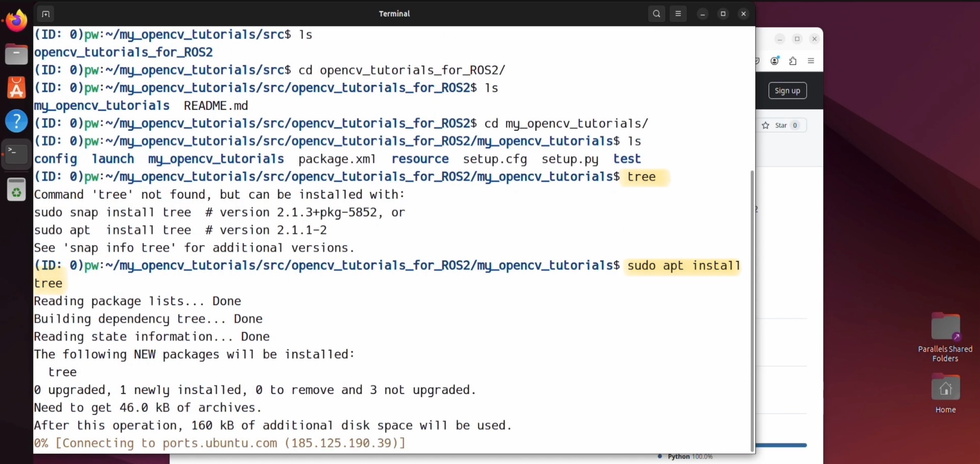Select the Terminal icon in dock
This screenshot has height=464, width=980.
point(16,154)
